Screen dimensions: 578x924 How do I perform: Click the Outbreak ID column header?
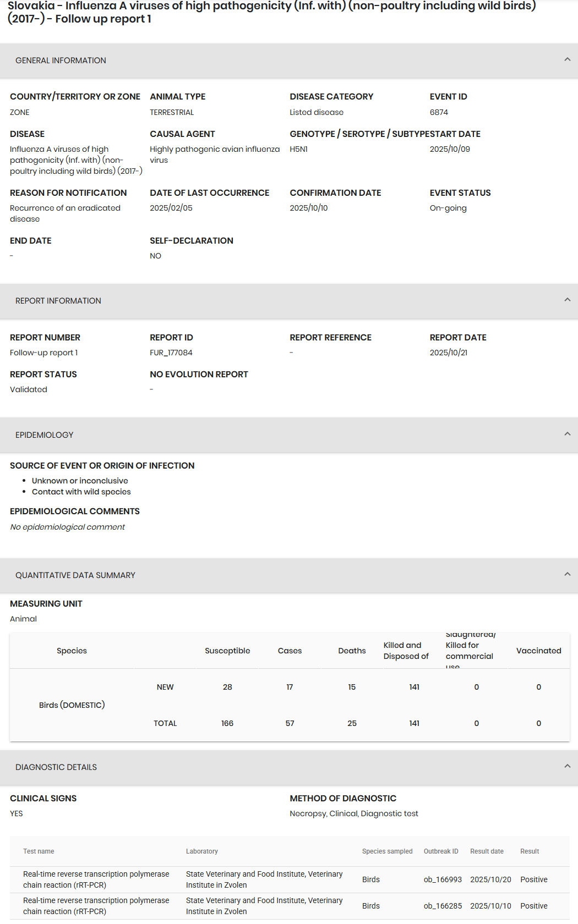[x=441, y=851]
